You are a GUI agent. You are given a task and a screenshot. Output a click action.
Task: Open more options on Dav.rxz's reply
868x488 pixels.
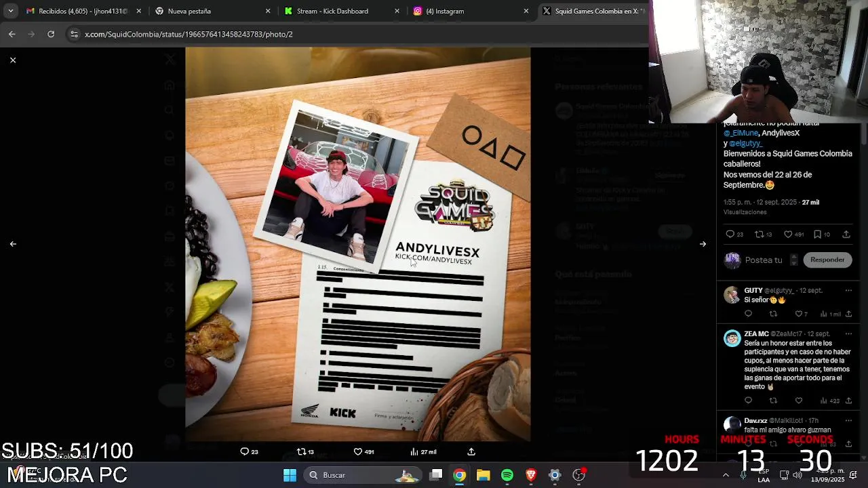click(848, 421)
